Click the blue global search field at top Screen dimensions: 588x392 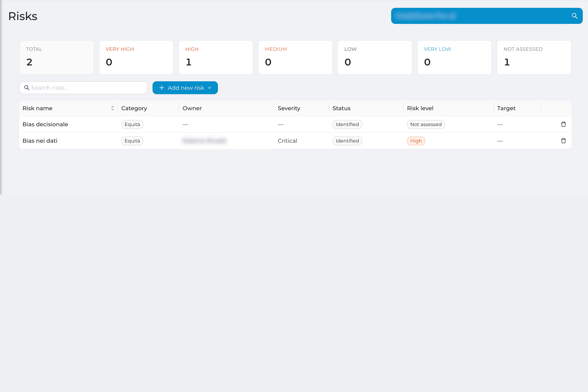[x=486, y=16]
